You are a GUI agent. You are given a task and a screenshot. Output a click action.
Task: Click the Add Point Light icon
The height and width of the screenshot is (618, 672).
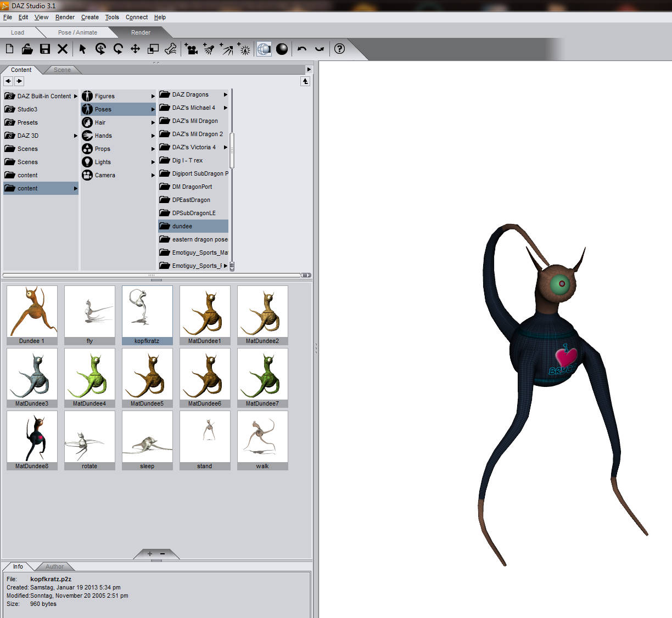click(245, 49)
